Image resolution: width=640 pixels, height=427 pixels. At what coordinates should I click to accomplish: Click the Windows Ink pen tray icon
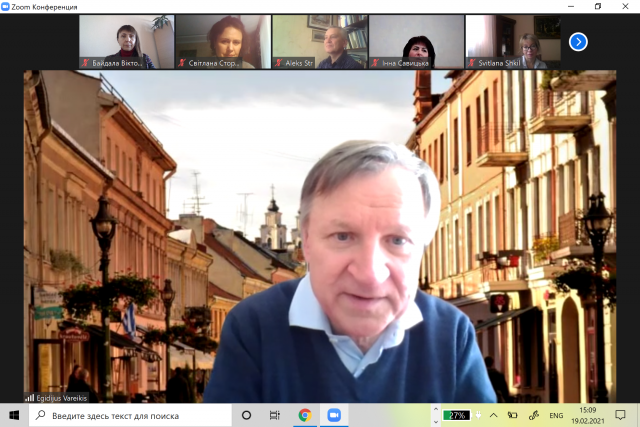(532, 415)
